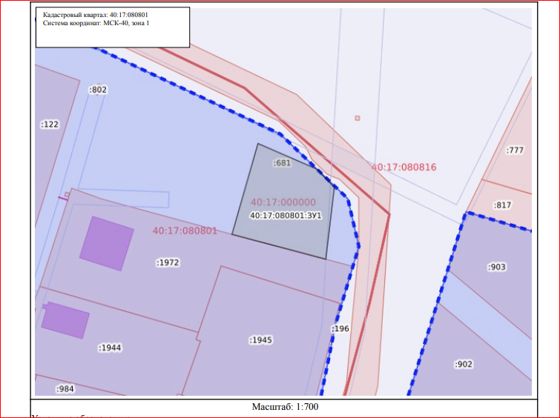Click the Масштаб: 1:700 scale text
Screen dimensions: 560x418
coord(285,407)
